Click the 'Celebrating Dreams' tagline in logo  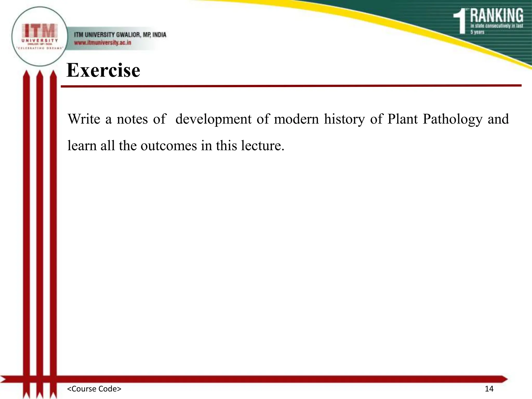click(x=39, y=48)
